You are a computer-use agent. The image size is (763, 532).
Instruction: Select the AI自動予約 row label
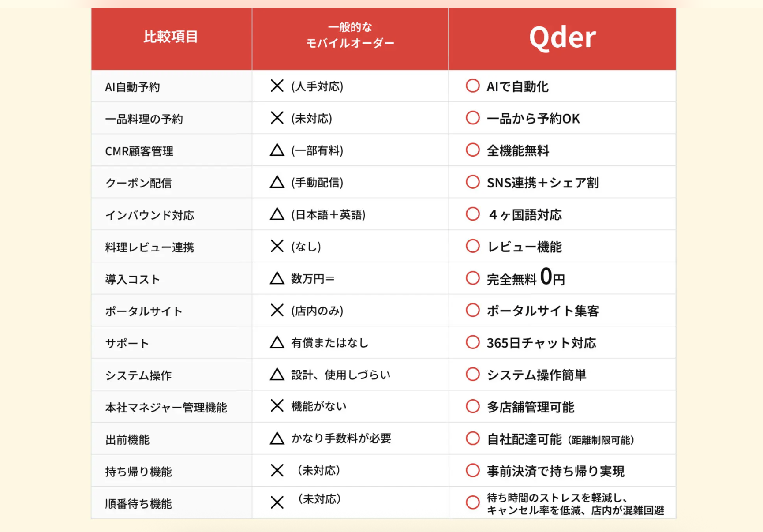point(132,87)
